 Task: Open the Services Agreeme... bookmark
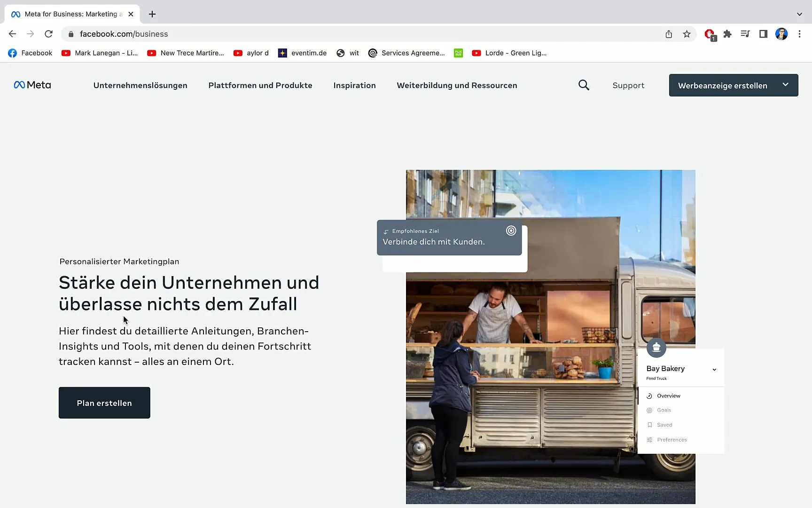pos(406,53)
